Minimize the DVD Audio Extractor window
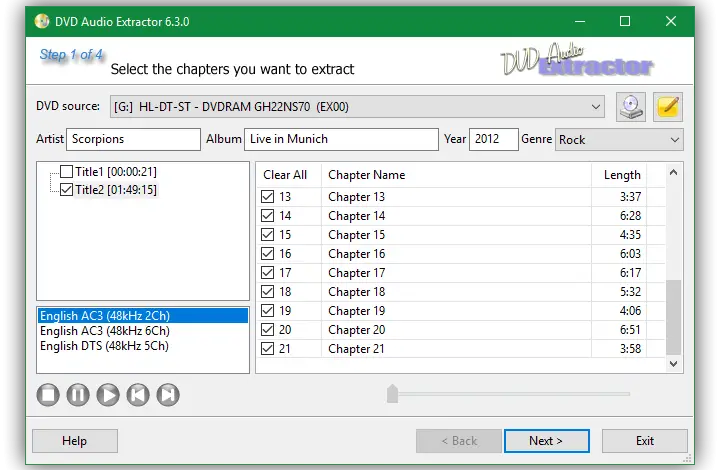This screenshot has height=470, width=720. [580, 21]
